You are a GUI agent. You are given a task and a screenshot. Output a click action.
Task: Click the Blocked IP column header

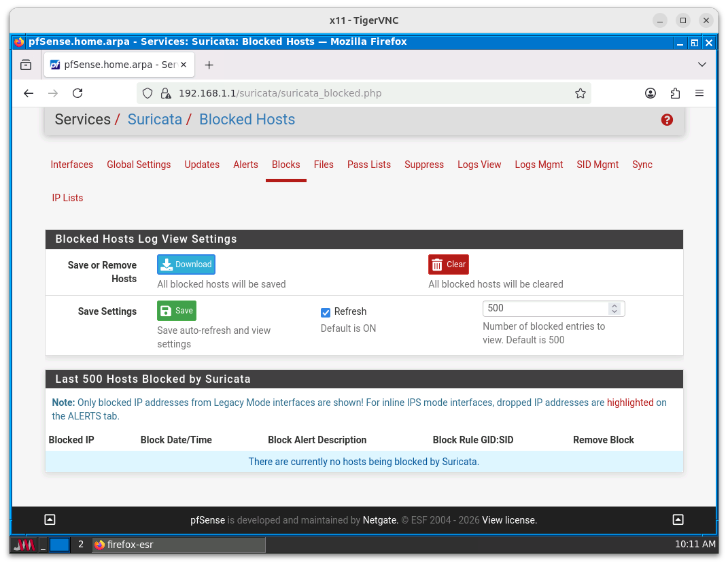[x=71, y=440]
